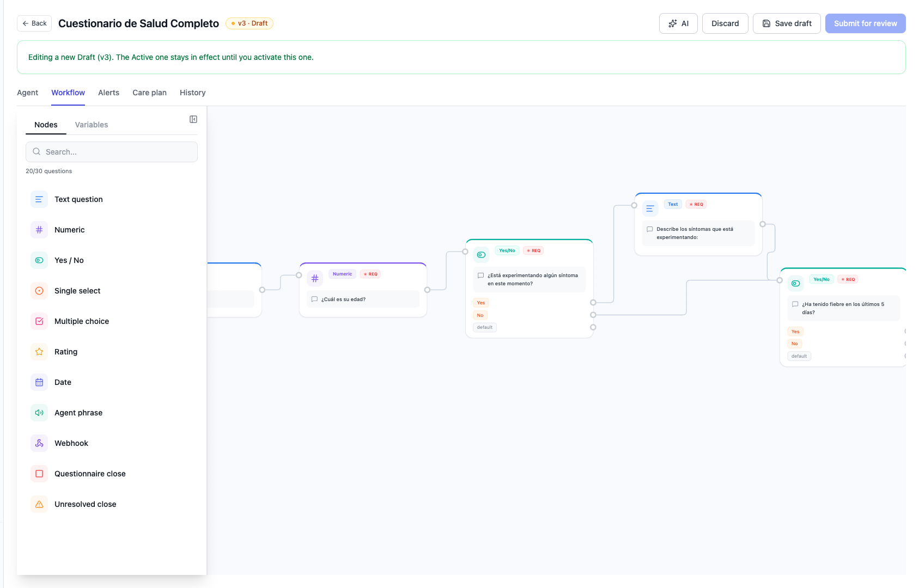Click the Numeric hash icon in sidebar
919x588 pixels.
point(39,230)
